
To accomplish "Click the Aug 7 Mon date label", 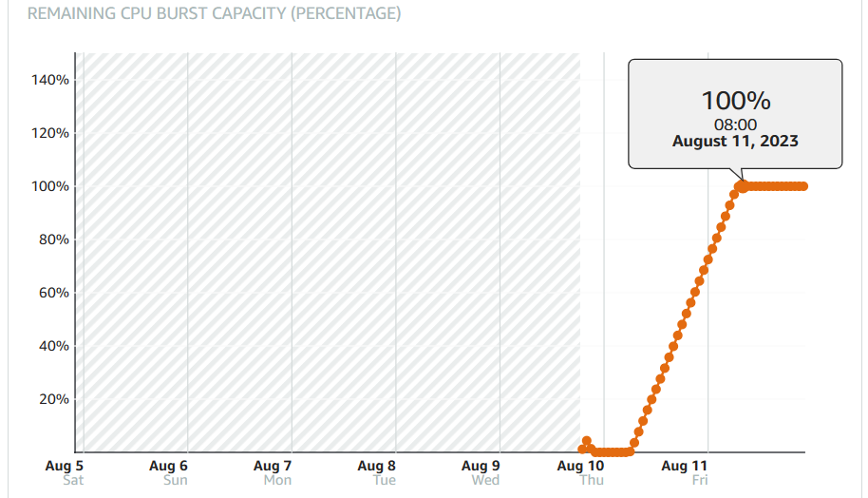I will pos(273,472).
